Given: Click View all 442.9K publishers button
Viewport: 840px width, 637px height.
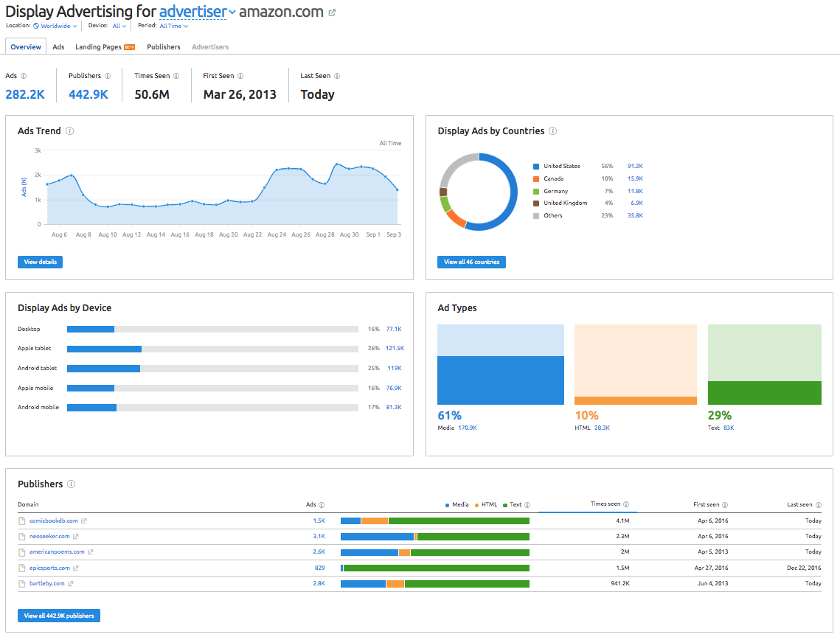Looking at the screenshot, I should point(59,616).
